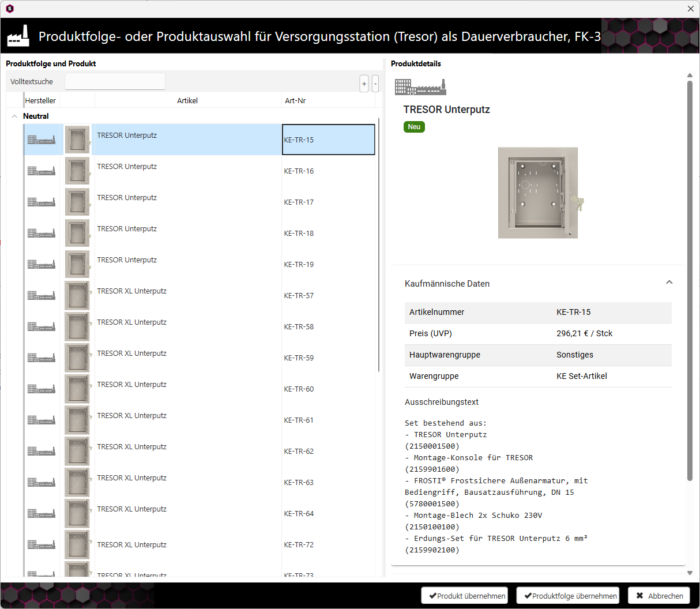Select the article number cell KE-TR-59
This screenshot has width=700, height=609.
[x=329, y=358]
